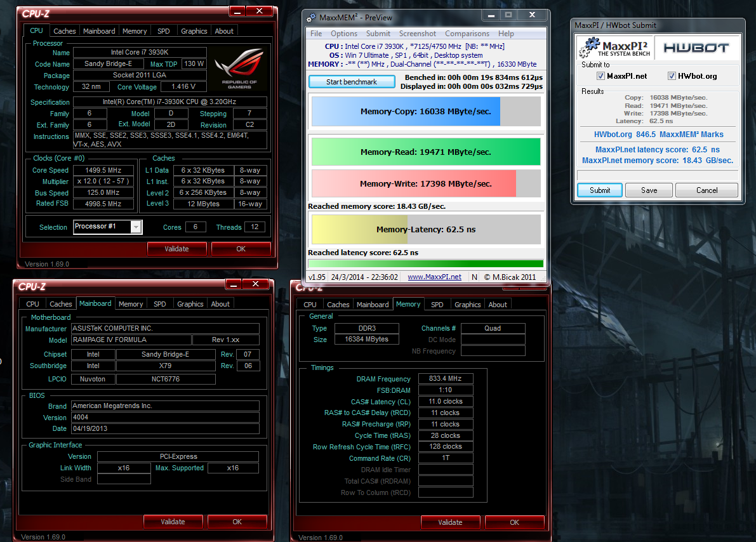Viewport: 756px width, 542px height.
Task: Select CPU tab in CPU-Z Memory window
Action: point(310,304)
